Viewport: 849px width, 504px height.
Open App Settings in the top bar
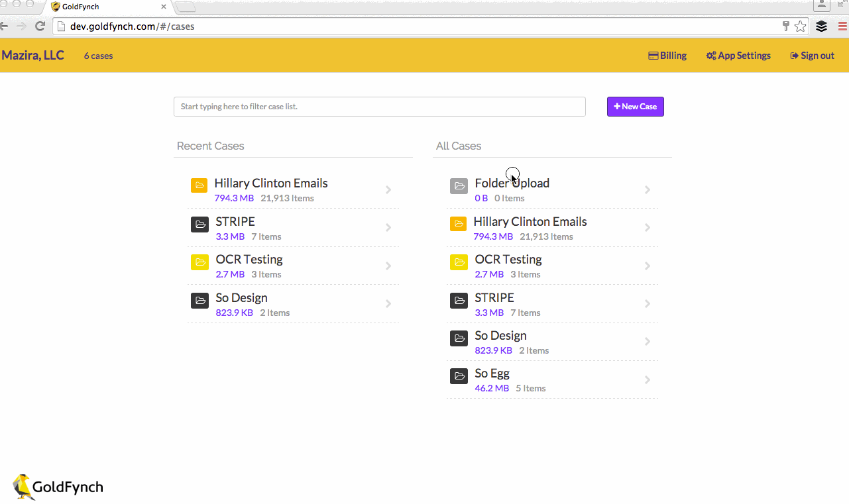click(x=738, y=56)
